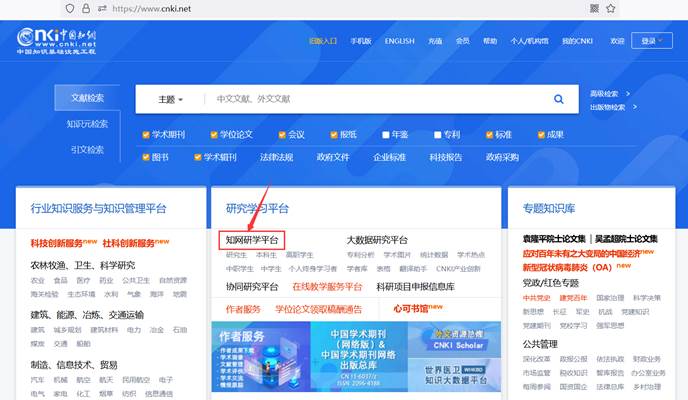Toggle the 图书 checkbox
Screen dimensions: 688x400
point(146,157)
